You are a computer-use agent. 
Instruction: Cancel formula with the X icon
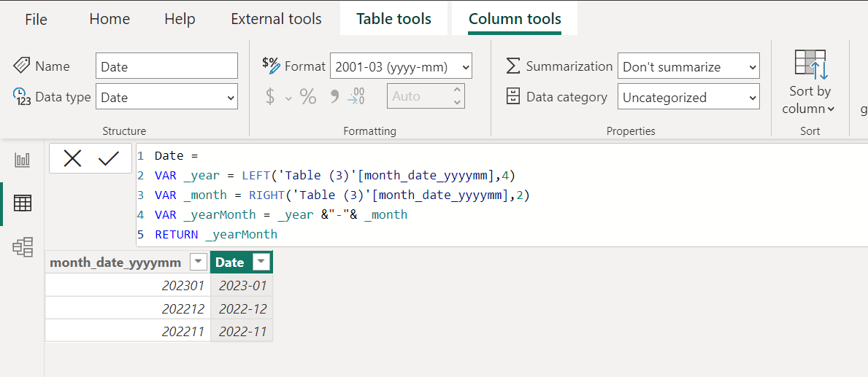point(72,159)
